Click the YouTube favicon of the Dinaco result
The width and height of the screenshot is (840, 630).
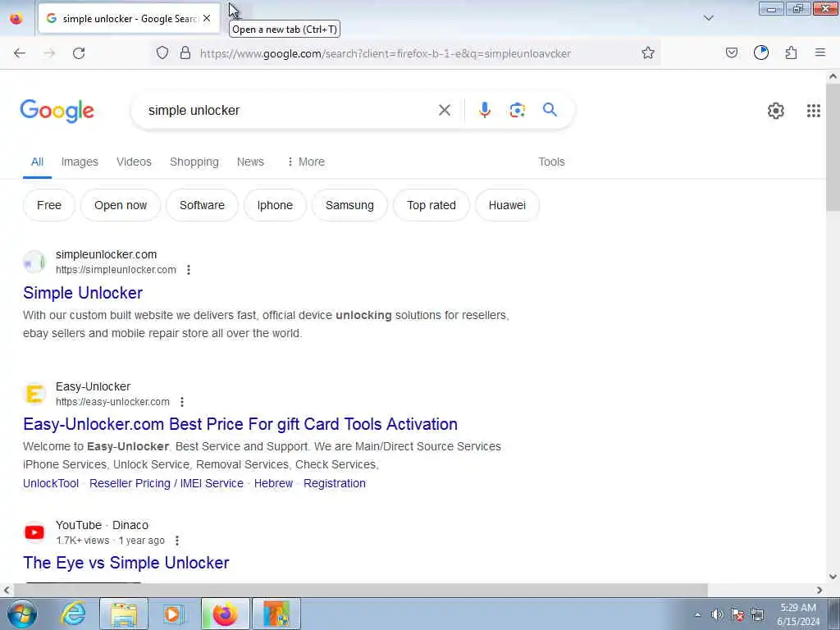pyautogui.click(x=34, y=532)
